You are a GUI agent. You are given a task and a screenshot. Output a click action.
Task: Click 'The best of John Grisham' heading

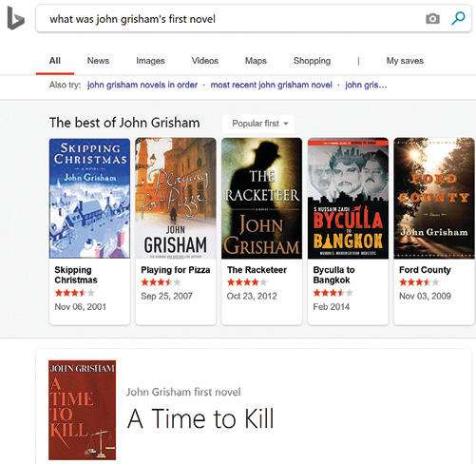tap(124, 123)
